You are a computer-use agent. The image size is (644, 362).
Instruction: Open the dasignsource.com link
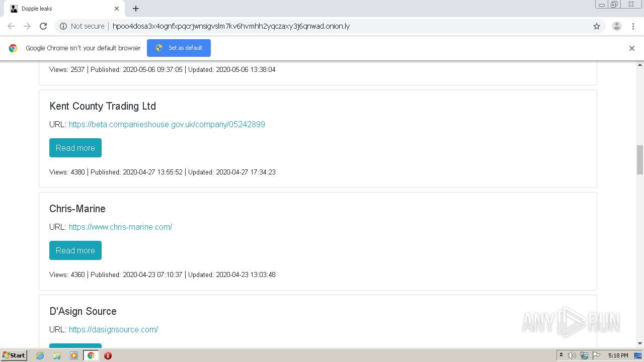(114, 329)
